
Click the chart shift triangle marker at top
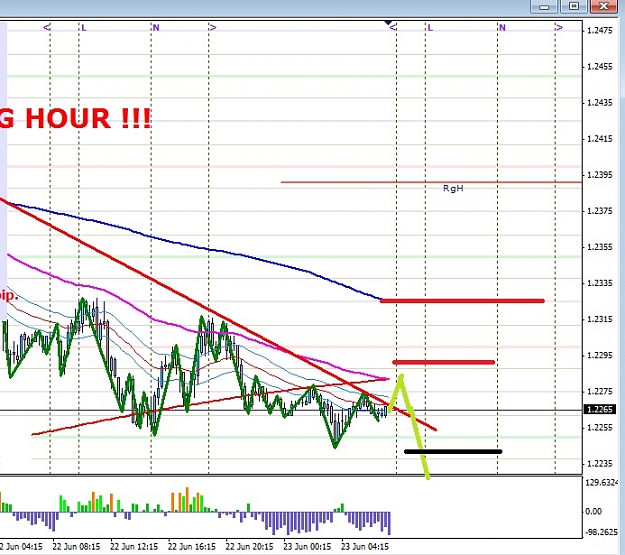[388, 23]
